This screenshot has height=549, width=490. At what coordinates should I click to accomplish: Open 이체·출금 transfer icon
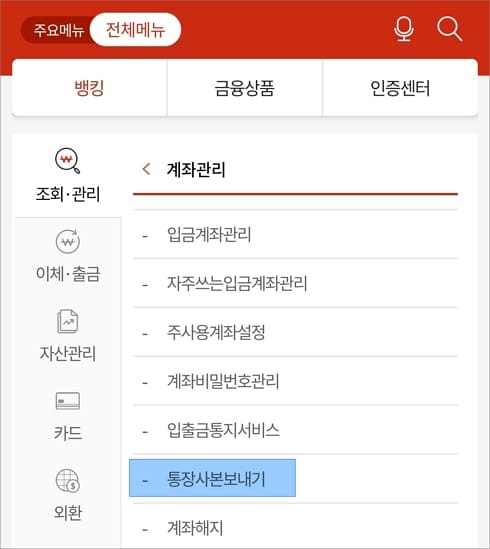[x=68, y=241]
